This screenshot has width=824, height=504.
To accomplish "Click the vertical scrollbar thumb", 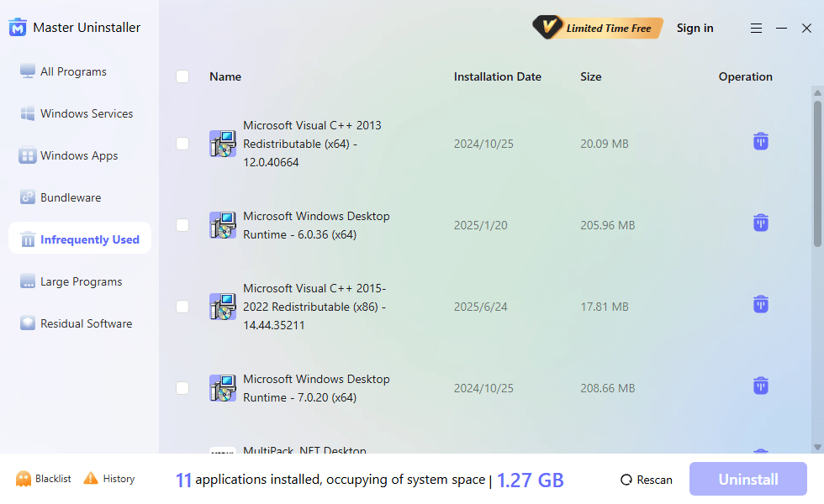I will 817,173.
